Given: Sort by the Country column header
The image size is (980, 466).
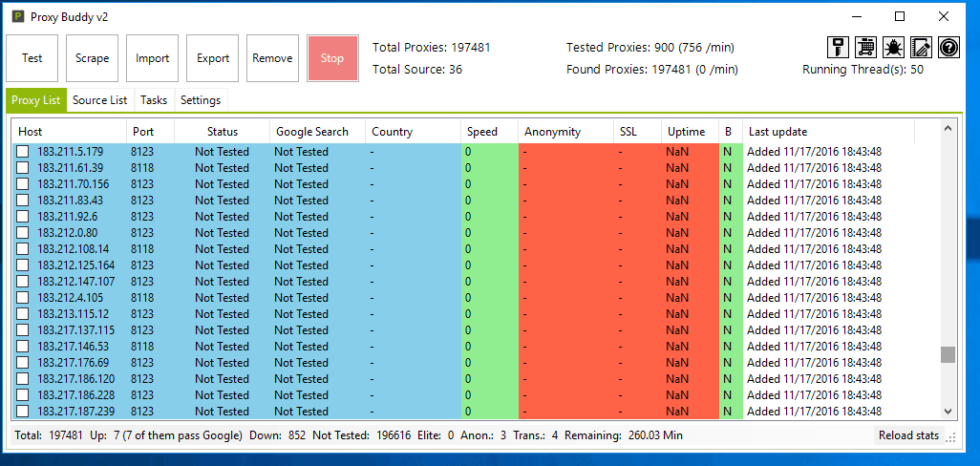Looking at the screenshot, I should click(414, 132).
